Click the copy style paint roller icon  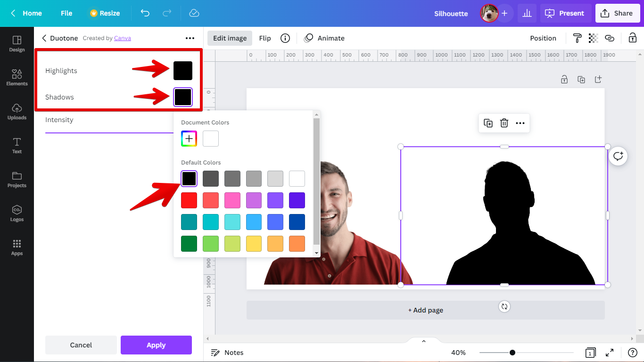[577, 38]
